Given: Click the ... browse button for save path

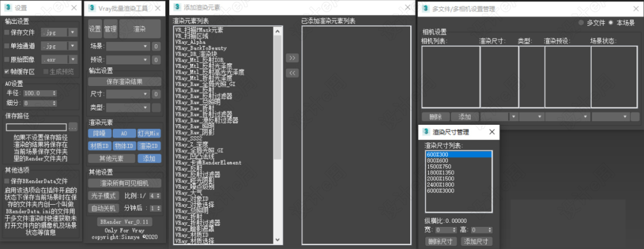Looking at the screenshot, I should 73,127.
